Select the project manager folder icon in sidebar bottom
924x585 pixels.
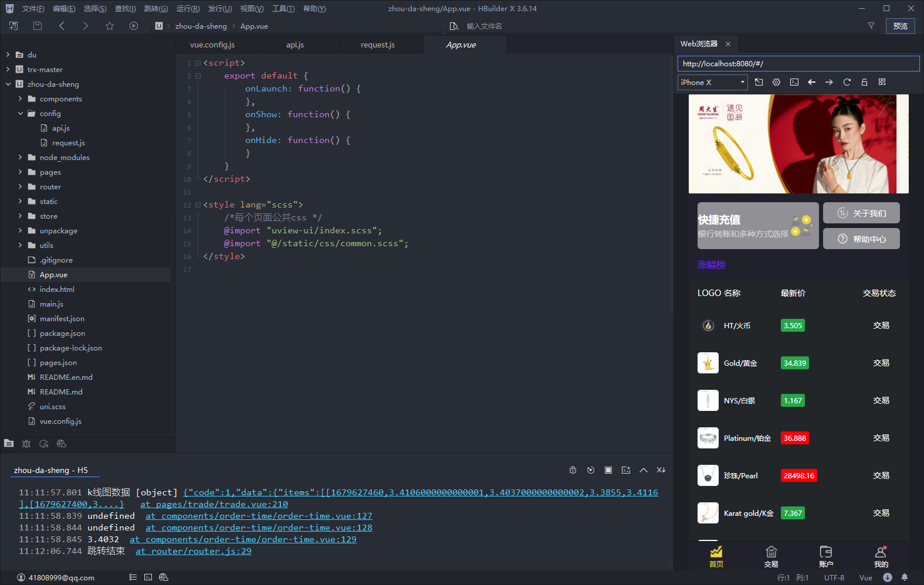pos(9,444)
